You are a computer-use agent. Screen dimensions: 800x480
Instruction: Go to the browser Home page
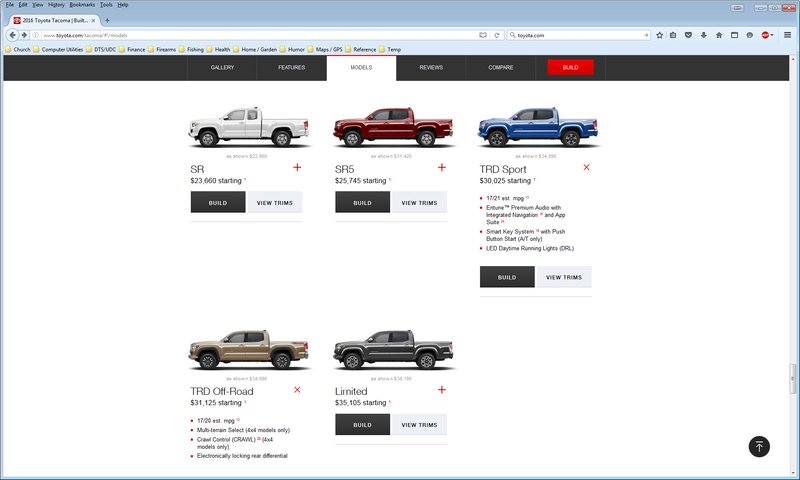pyautogui.click(x=719, y=35)
